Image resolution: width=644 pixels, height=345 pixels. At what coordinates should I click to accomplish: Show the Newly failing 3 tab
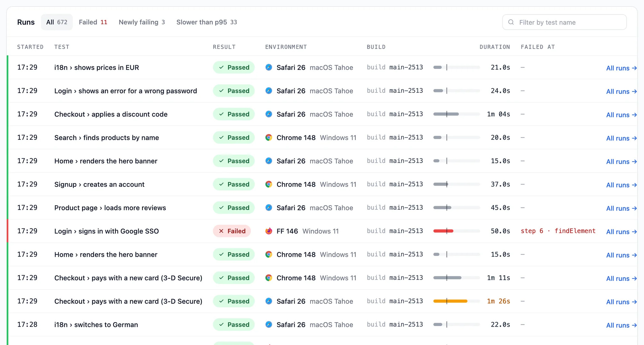click(x=142, y=22)
